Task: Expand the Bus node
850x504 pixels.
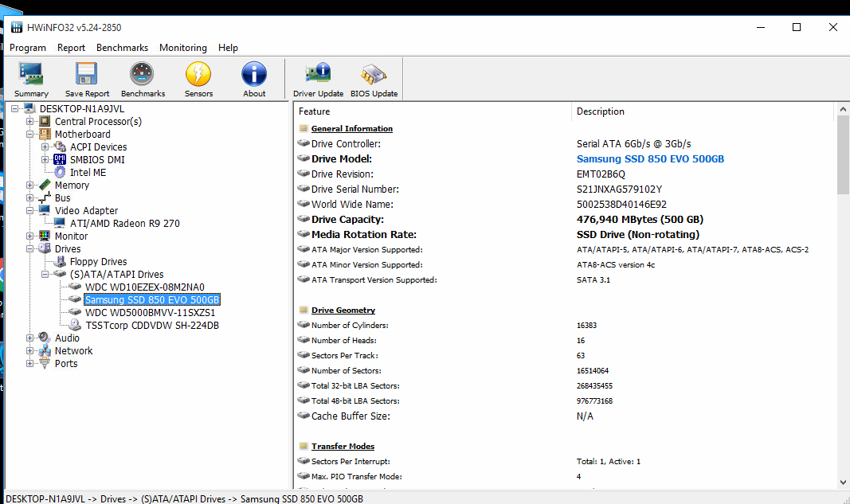Action: click(x=29, y=197)
